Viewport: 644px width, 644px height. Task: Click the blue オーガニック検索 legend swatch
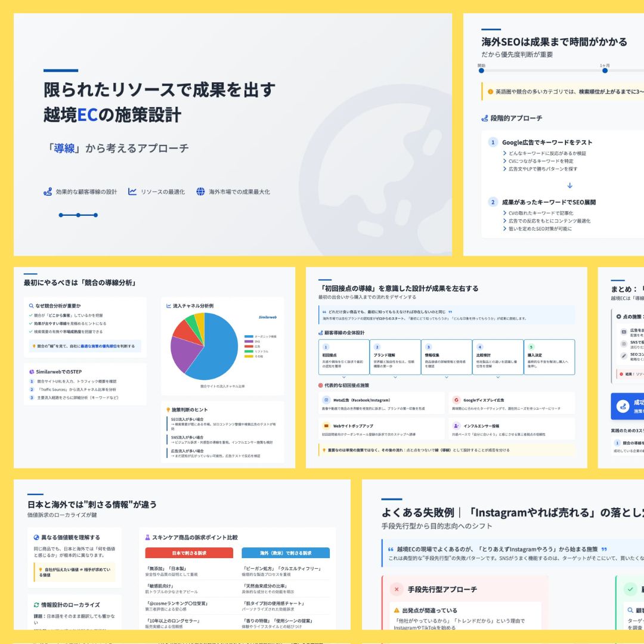pyautogui.click(x=249, y=336)
